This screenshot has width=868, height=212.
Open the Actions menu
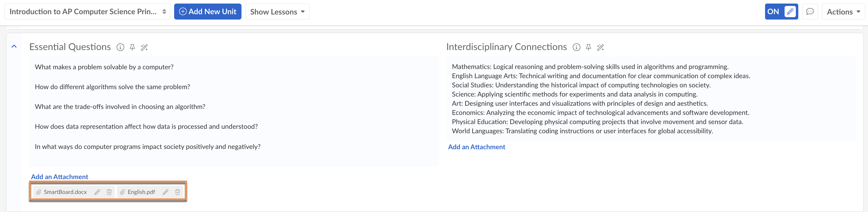click(843, 12)
